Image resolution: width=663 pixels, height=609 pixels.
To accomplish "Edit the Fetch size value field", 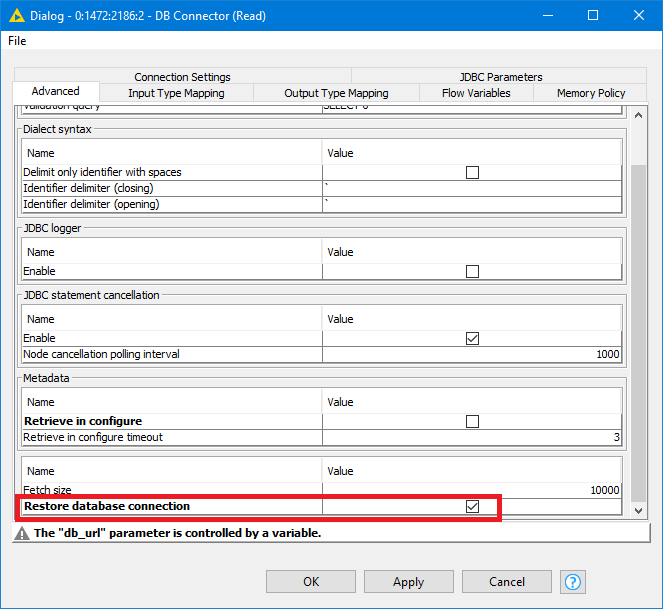I will [x=472, y=489].
